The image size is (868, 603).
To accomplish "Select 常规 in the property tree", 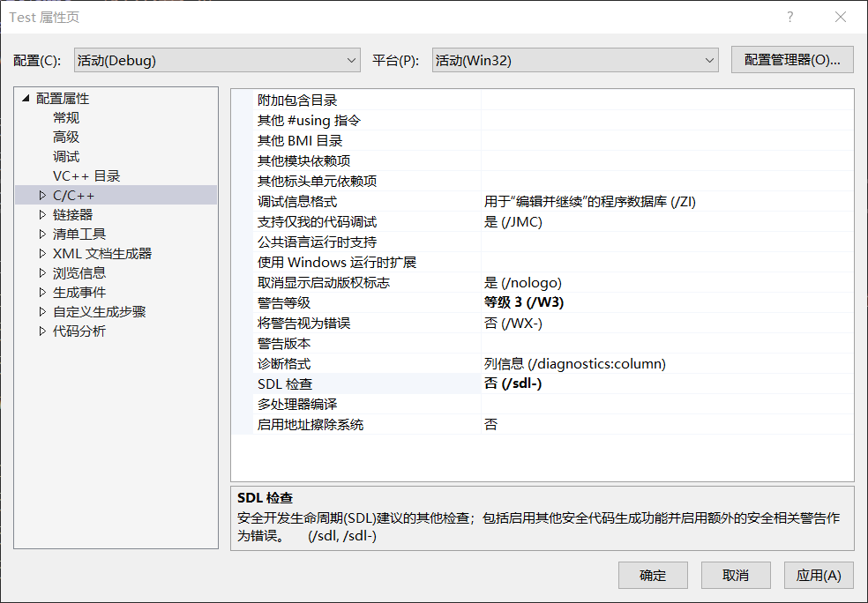I will tap(66, 117).
